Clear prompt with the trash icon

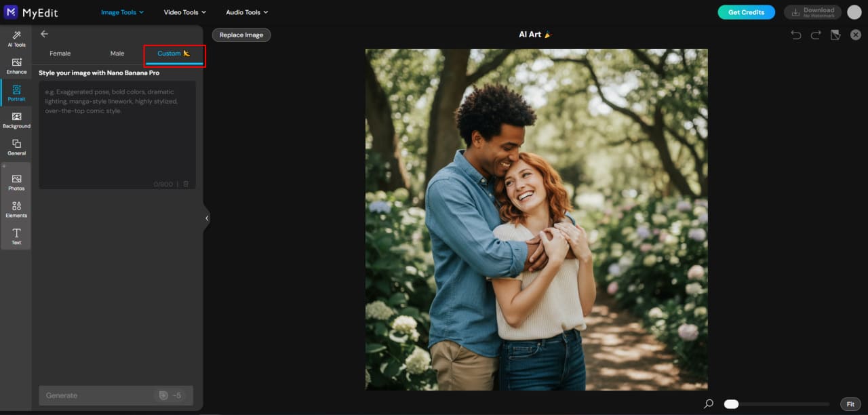tap(186, 184)
